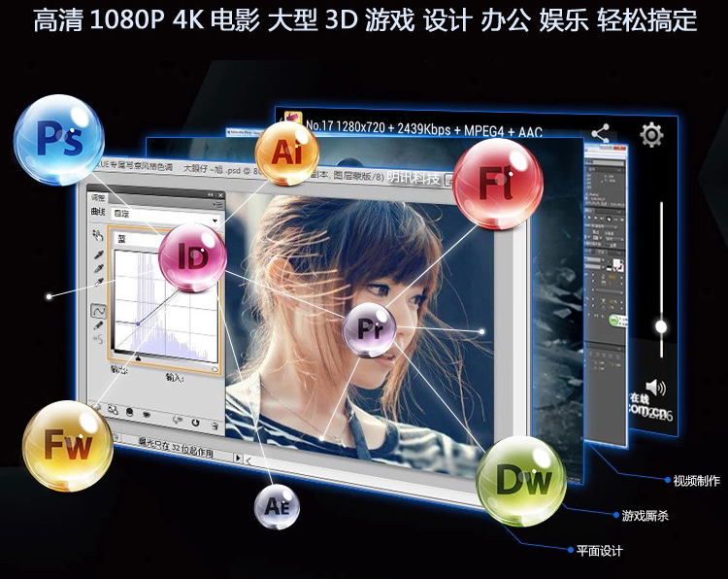Click the 游戏厮杀 label
The image size is (728, 579).
tap(645, 515)
